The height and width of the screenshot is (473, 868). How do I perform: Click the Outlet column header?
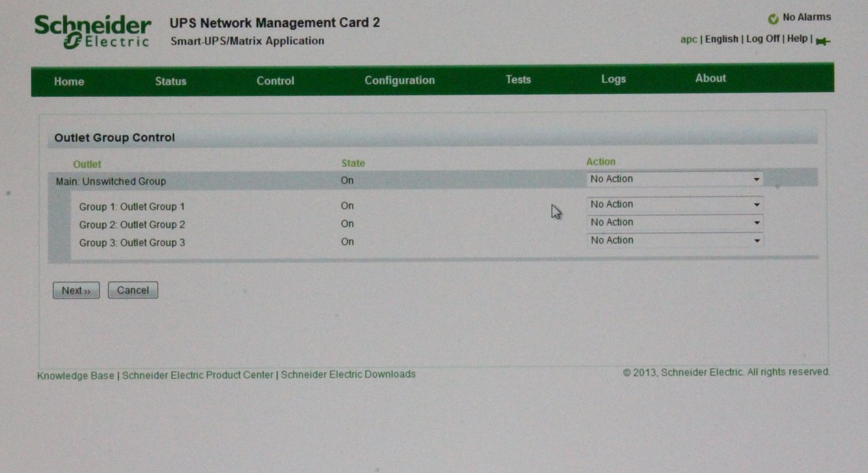pos(87,164)
